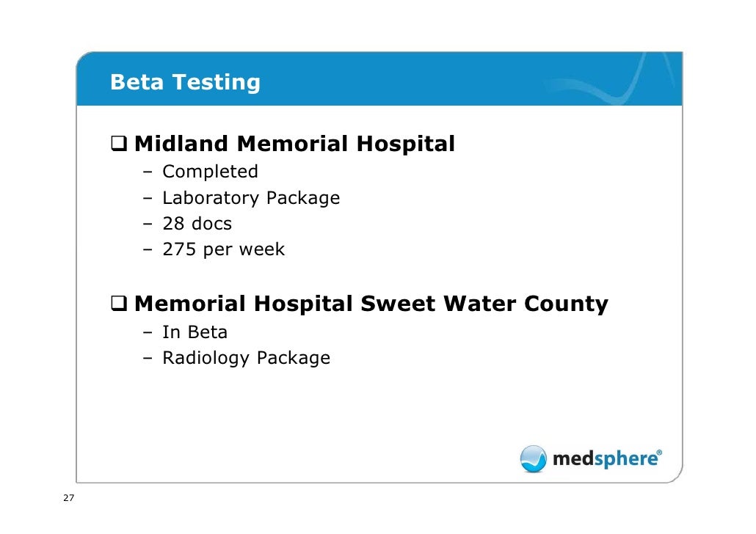Click the Laboratory Package bullet text
Viewport: 756px width, 534px height.
pyautogui.click(x=251, y=198)
